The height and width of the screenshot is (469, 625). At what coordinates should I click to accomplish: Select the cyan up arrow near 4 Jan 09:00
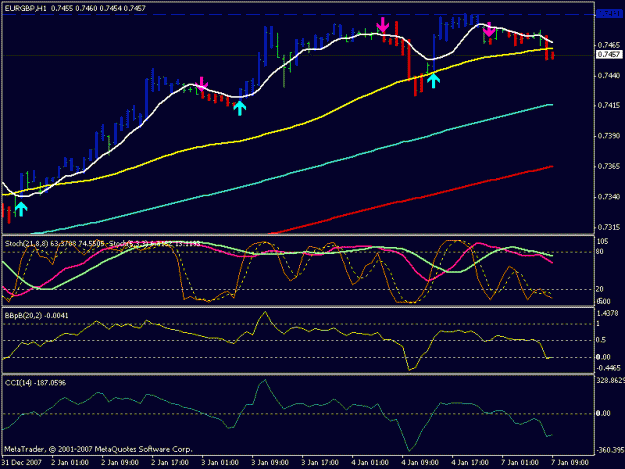433,80
